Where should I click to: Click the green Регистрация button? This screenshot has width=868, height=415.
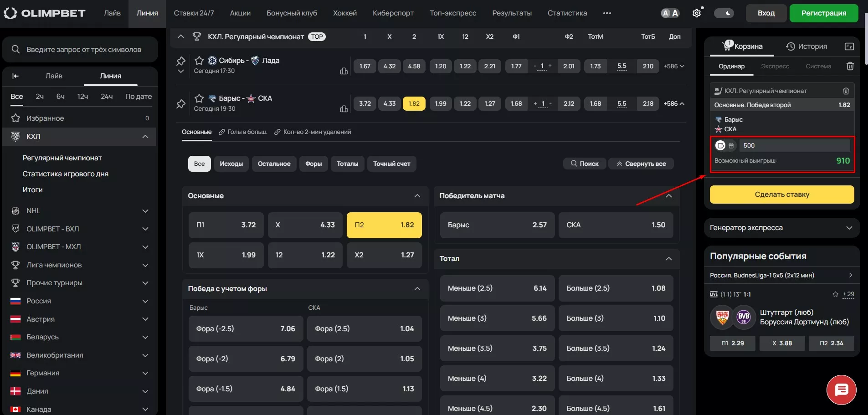point(823,13)
